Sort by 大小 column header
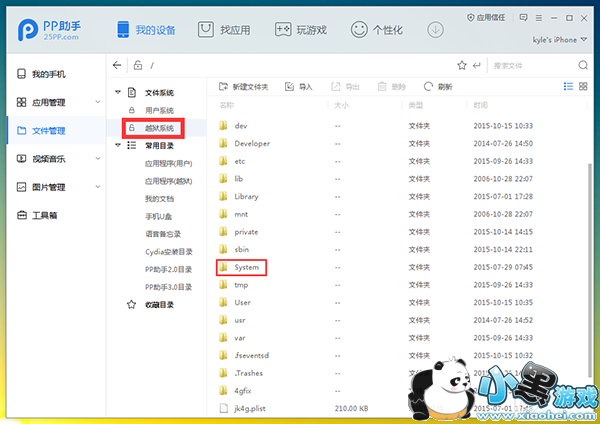 [341, 105]
